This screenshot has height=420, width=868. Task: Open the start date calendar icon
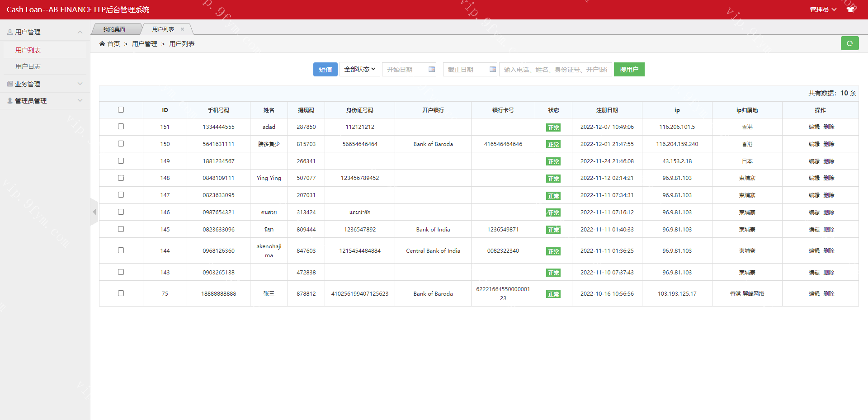pos(431,69)
